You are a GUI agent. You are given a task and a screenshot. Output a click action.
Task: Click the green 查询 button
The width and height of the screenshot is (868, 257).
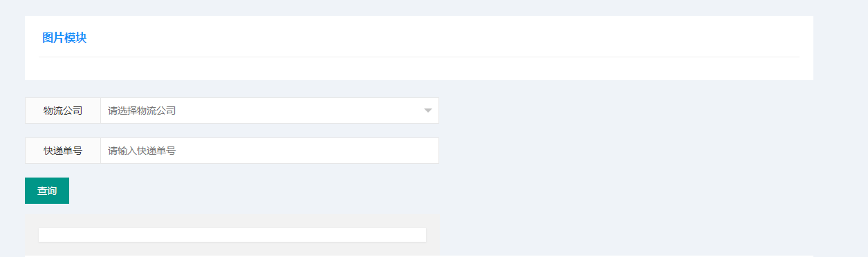[x=47, y=191]
